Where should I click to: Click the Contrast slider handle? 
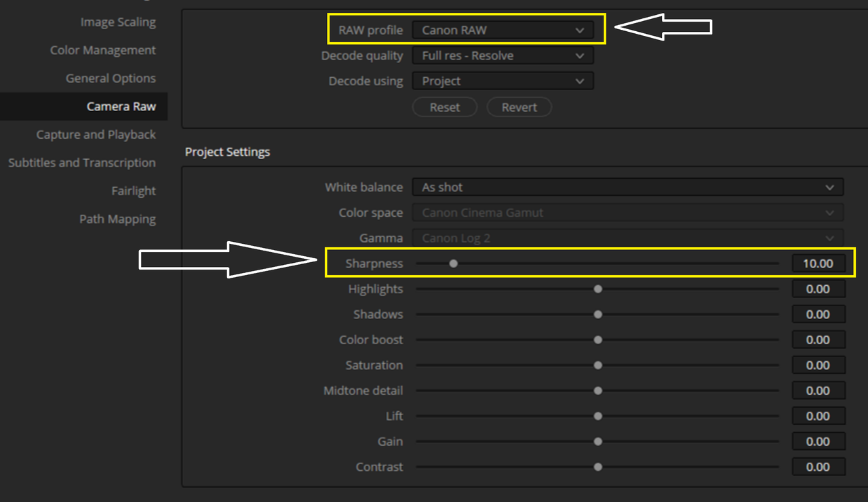click(x=597, y=467)
